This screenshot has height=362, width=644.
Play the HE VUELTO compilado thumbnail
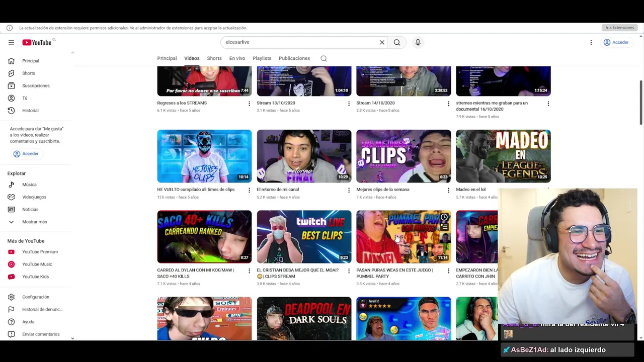[204, 156]
